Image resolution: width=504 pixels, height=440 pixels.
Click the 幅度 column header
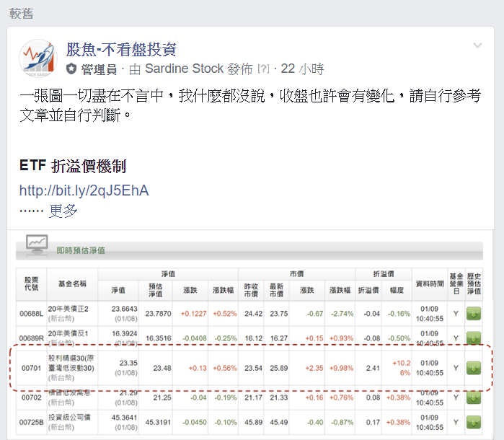pos(397,290)
